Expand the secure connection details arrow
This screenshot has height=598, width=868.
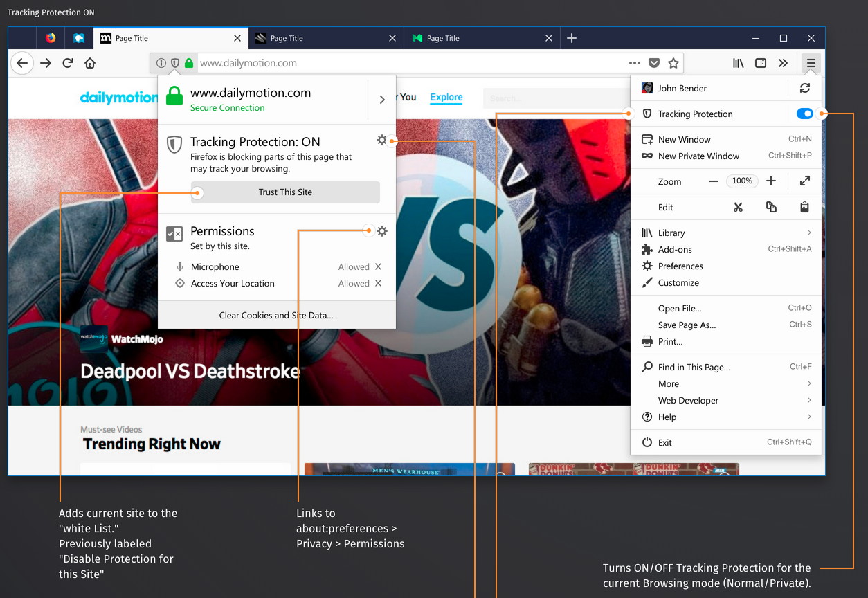pos(381,100)
